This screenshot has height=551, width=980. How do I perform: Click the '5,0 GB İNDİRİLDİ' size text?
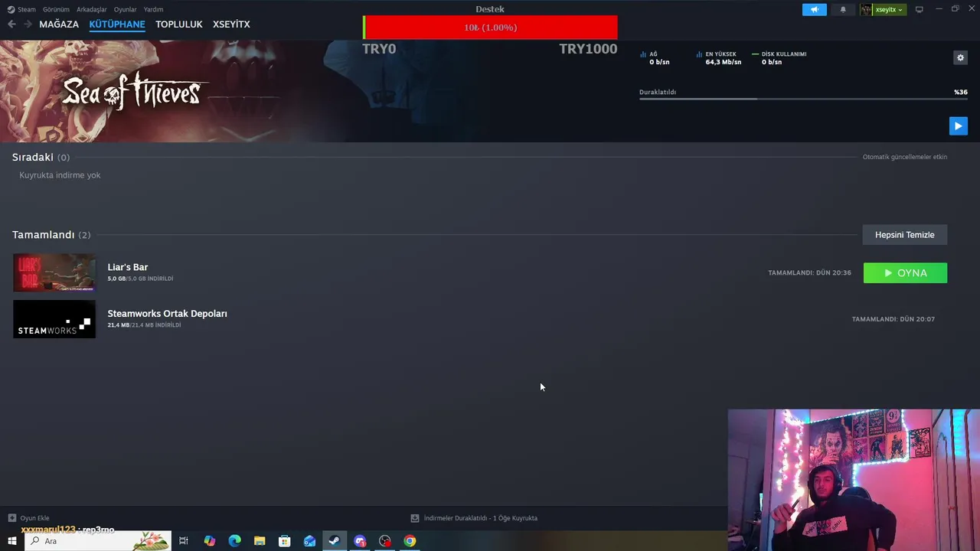140,279
